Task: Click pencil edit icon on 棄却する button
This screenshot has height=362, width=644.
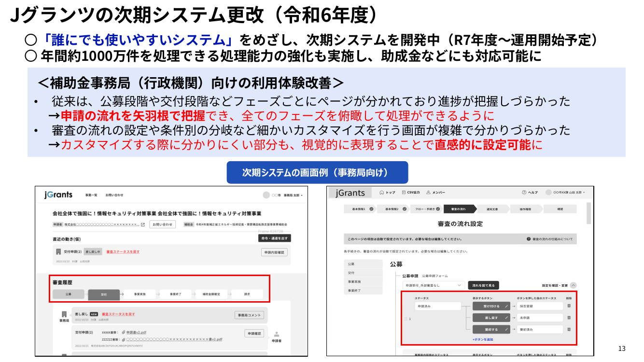Action: [x=506, y=329]
